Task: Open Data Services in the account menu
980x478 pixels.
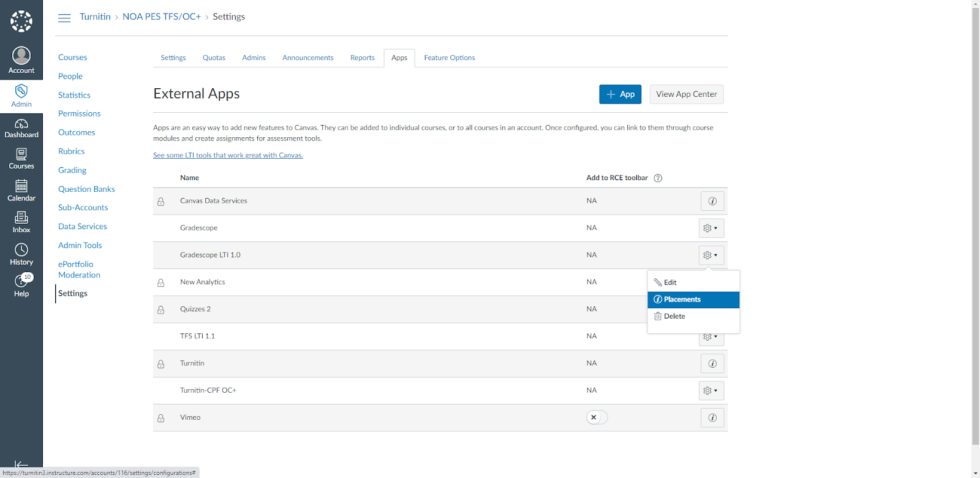Action: coord(83,227)
